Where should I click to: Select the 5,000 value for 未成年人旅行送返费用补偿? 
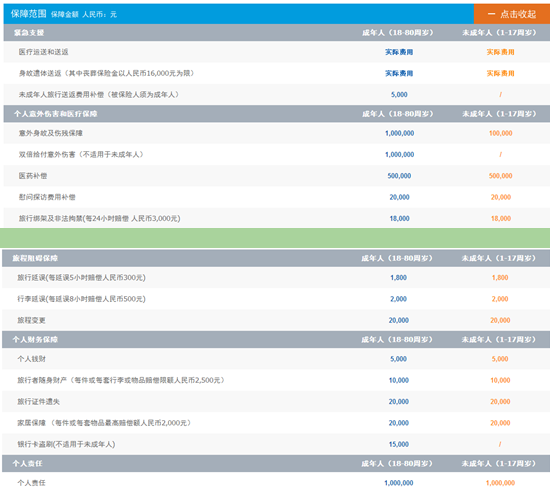399,95
